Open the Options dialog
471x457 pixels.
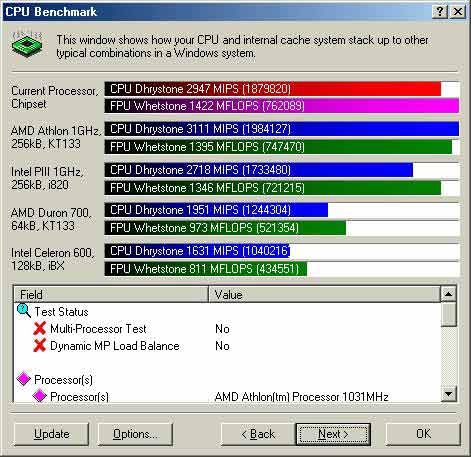135,434
